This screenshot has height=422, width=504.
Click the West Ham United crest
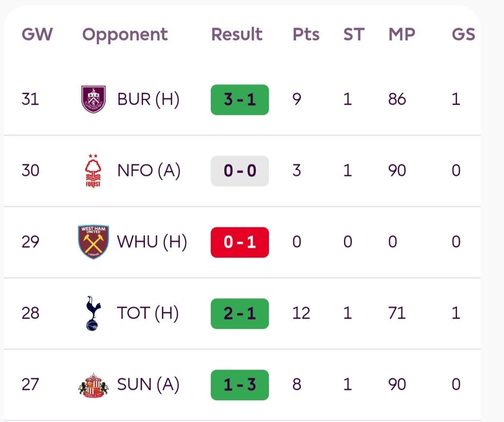94,242
